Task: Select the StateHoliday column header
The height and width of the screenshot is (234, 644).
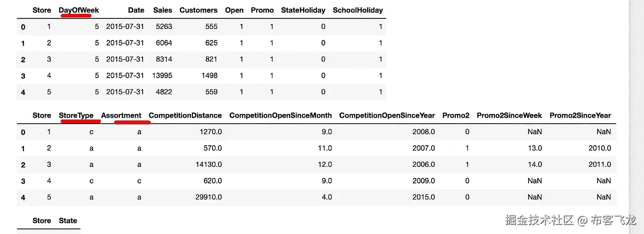Action: 303,10
